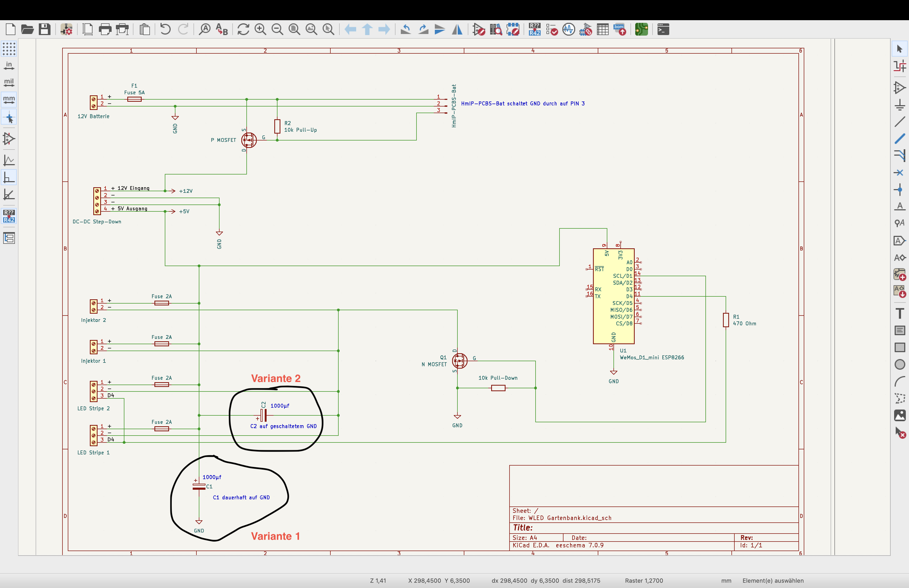
Task: Open Schematic Setup settings
Action: [x=67, y=29]
